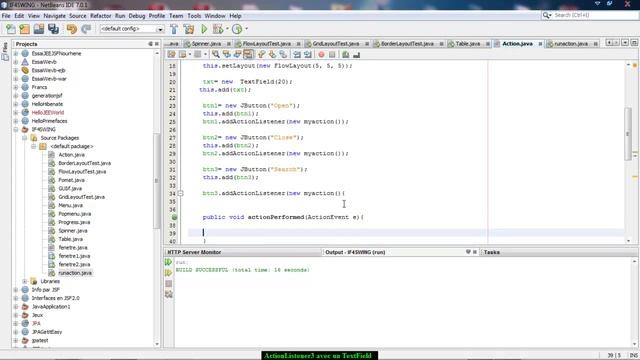This screenshot has height=360, width=640.
Task: Minimize the Projects panel
Action: [x=150, y=44]
